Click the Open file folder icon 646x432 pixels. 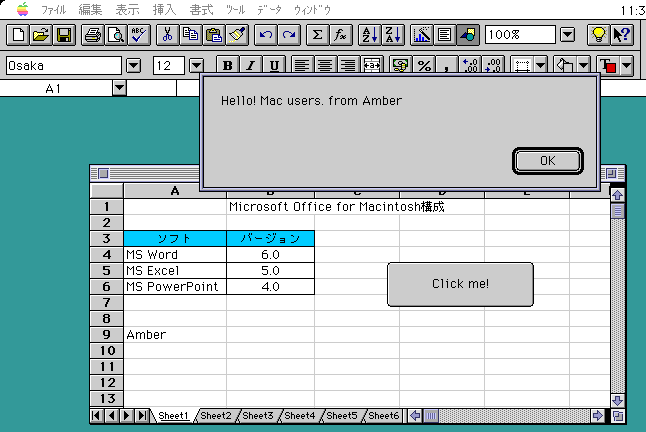[x=40, y=35]
